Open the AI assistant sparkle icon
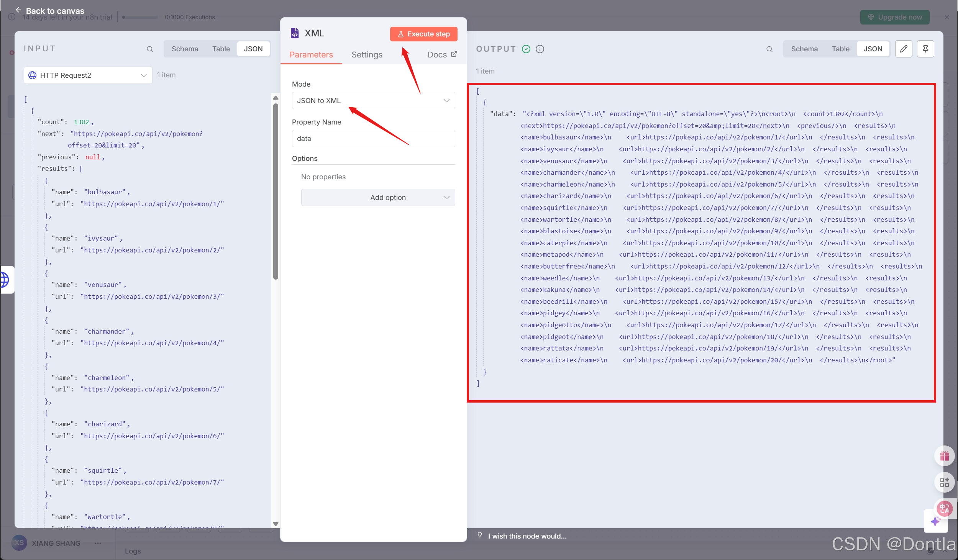The width and height of the screenshot is (958, 560). [x=935, y=521]
